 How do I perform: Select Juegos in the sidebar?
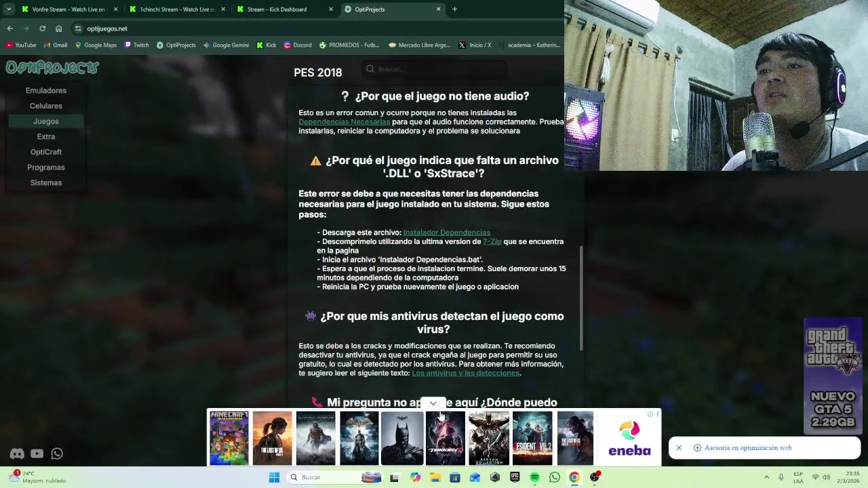click(46, 121)
